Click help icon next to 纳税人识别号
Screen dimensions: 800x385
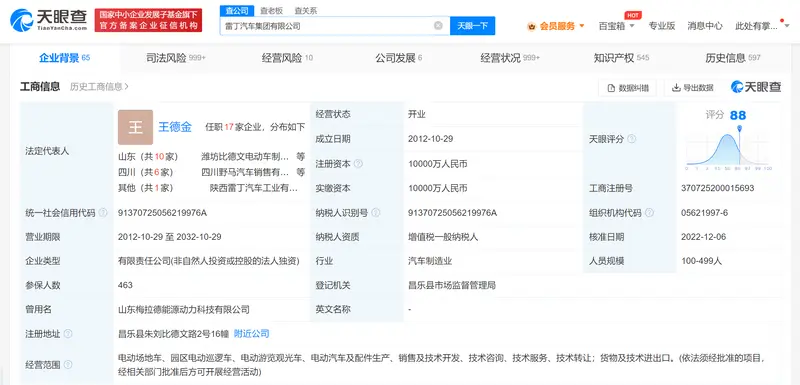[x=376, y=213]
